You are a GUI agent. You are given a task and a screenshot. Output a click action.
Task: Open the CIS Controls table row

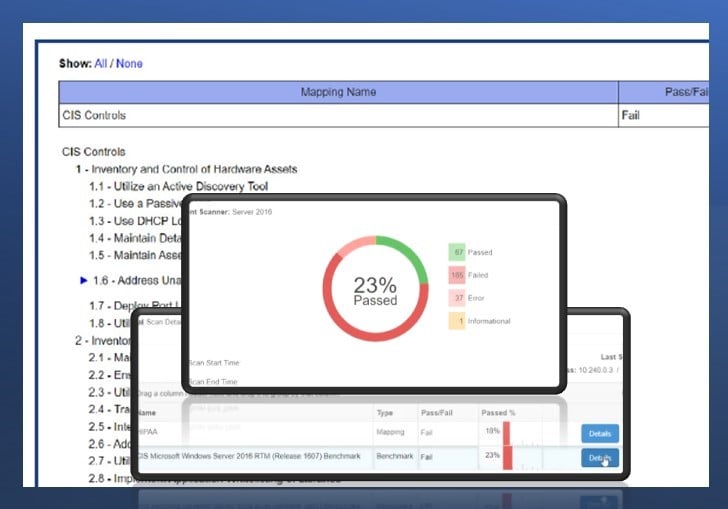(338, 115)
